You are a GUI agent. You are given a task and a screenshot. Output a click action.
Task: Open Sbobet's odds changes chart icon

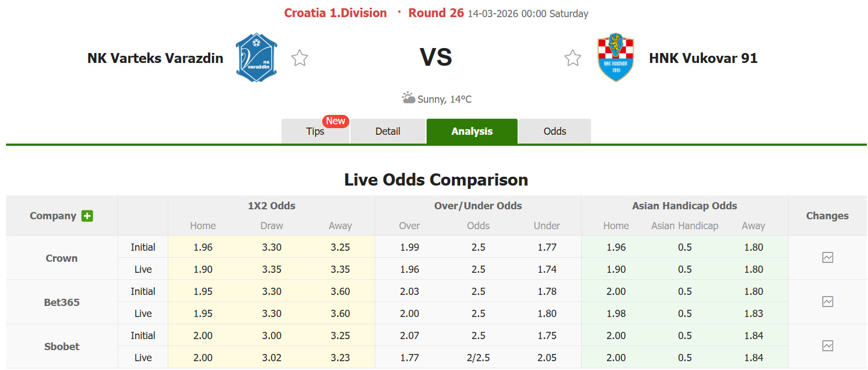(x=827, y=346)
